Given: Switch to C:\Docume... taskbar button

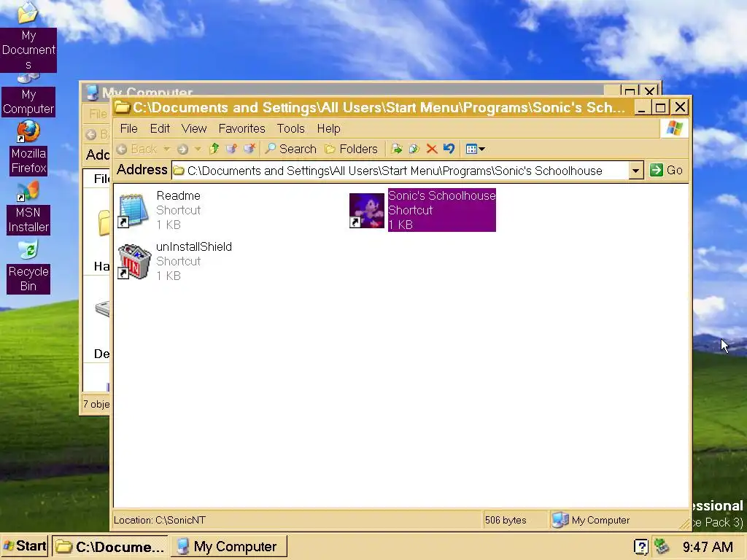Looking at the screenshot, I should click(110, 546).
